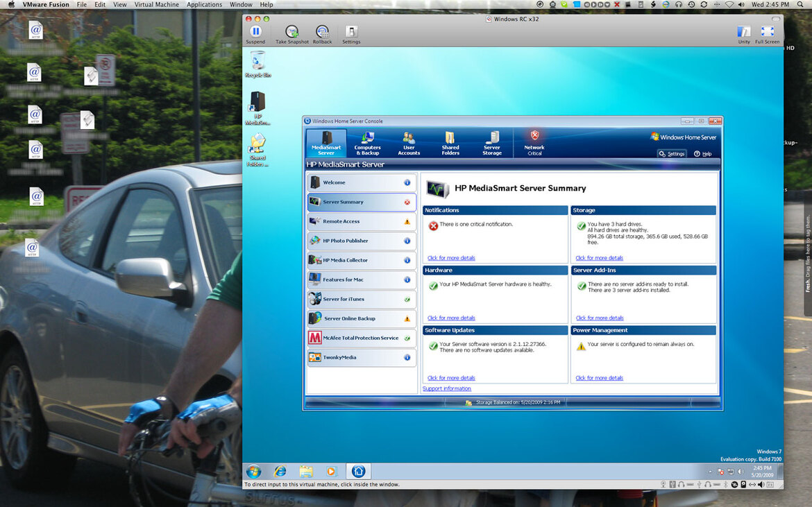Click the Windows tray network icon

(731, 472)
